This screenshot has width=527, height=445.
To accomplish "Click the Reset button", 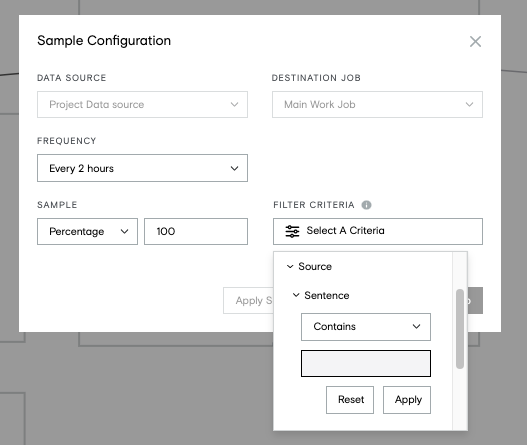I will pyautogui.click(x=350, y=400).
